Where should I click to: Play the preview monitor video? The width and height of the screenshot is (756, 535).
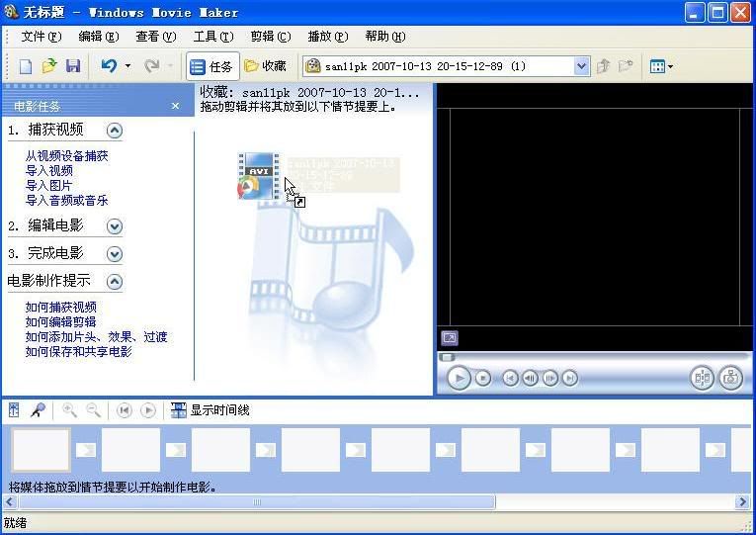pyautogui.click(x=459, y=378)
